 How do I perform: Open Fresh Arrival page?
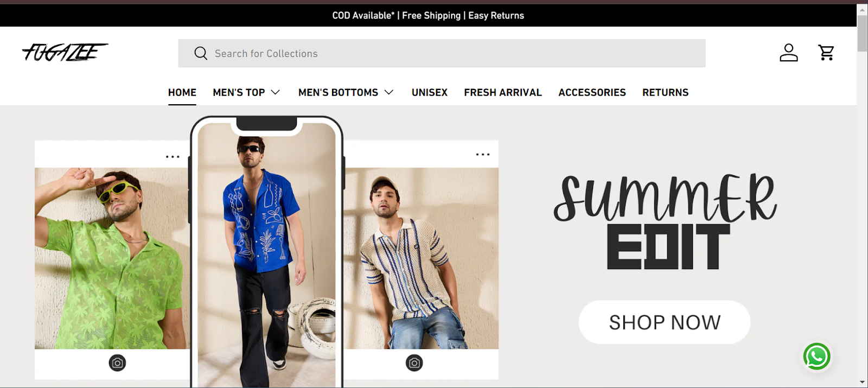(502, 92)
